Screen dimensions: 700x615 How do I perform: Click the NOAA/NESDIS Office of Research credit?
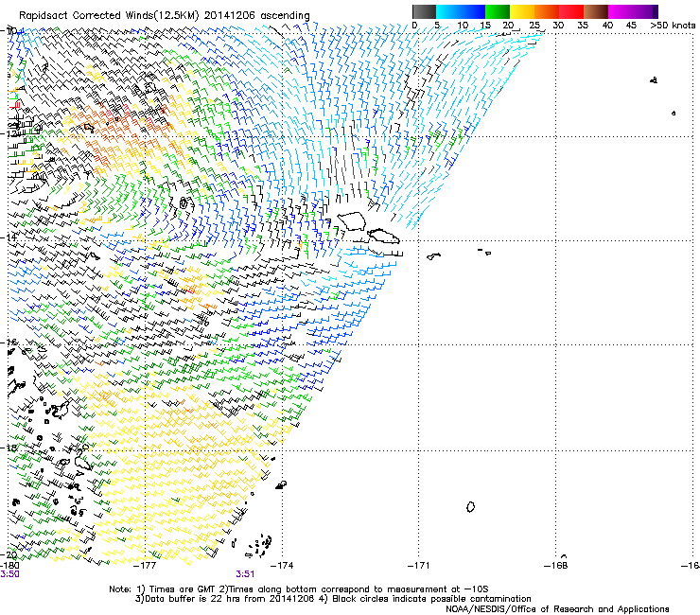557,609
